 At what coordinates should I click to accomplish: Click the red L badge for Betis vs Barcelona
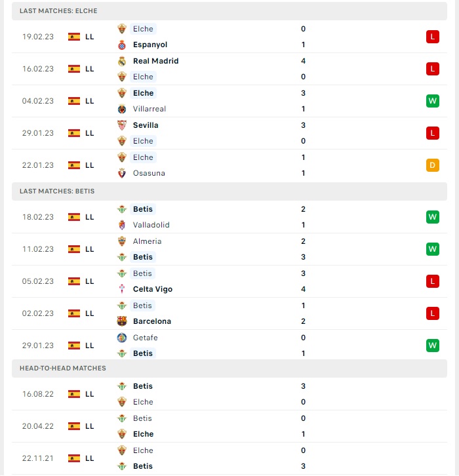(432, 313)
